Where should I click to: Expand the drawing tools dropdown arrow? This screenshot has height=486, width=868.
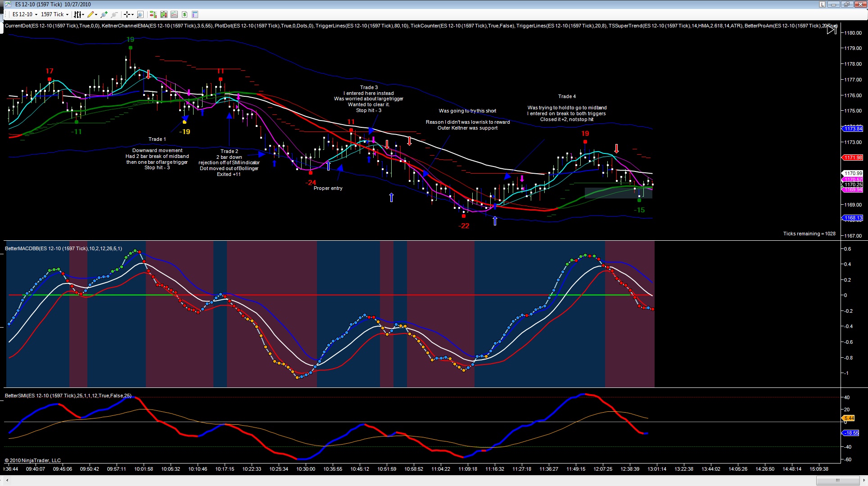96,14
